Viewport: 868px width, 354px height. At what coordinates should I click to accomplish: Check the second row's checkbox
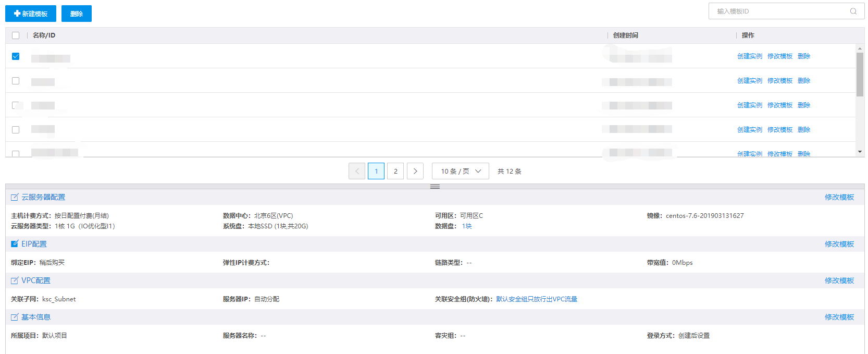pos(16,81)
